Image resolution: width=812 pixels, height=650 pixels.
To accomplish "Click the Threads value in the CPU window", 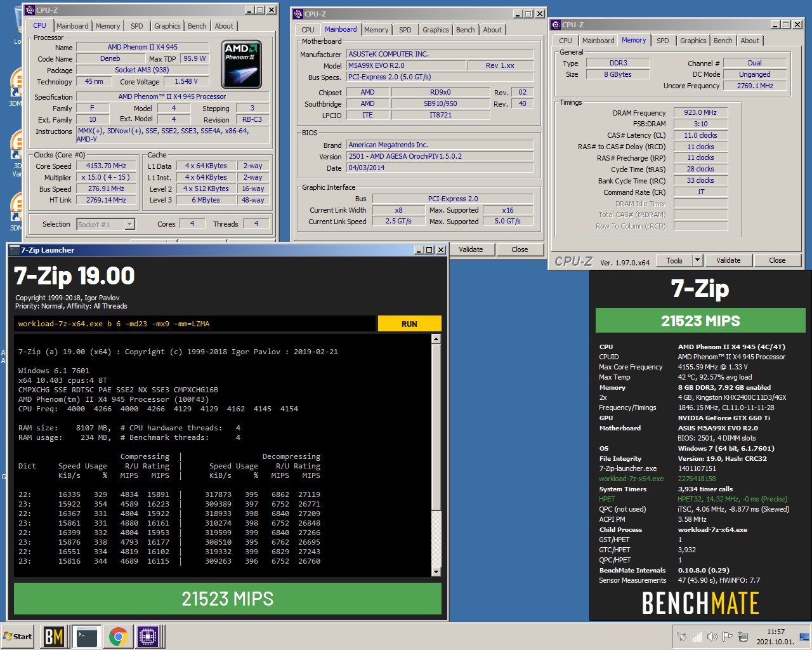I will (x=256, y=223).
